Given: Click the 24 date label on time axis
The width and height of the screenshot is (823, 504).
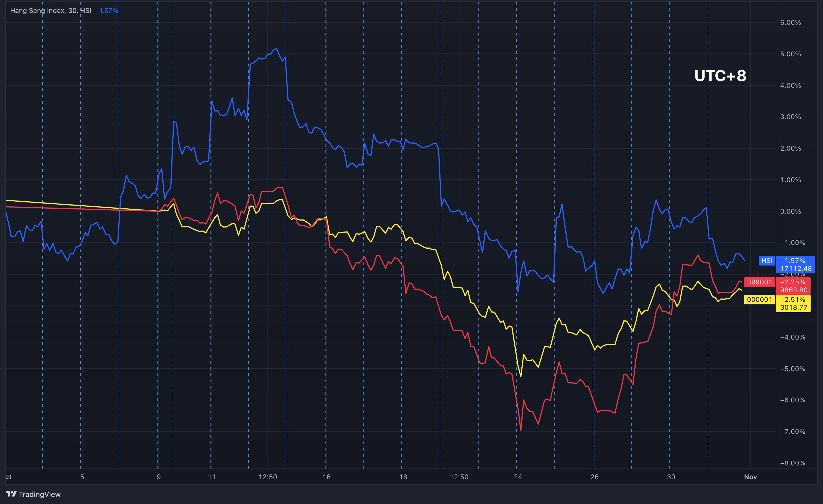Looking at the screenshot, I should pyautogui.click(x=518, y=477).
